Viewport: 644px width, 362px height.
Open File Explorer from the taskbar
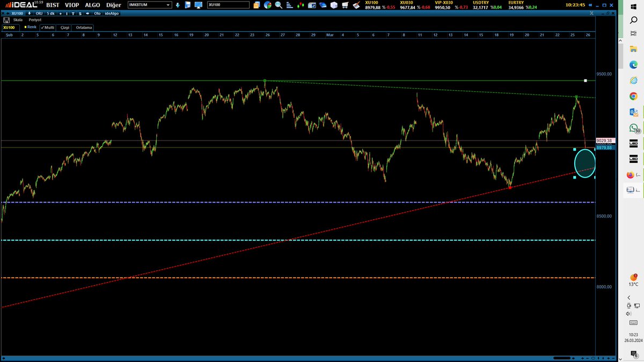pyautogui.click(x=633, y=49)
